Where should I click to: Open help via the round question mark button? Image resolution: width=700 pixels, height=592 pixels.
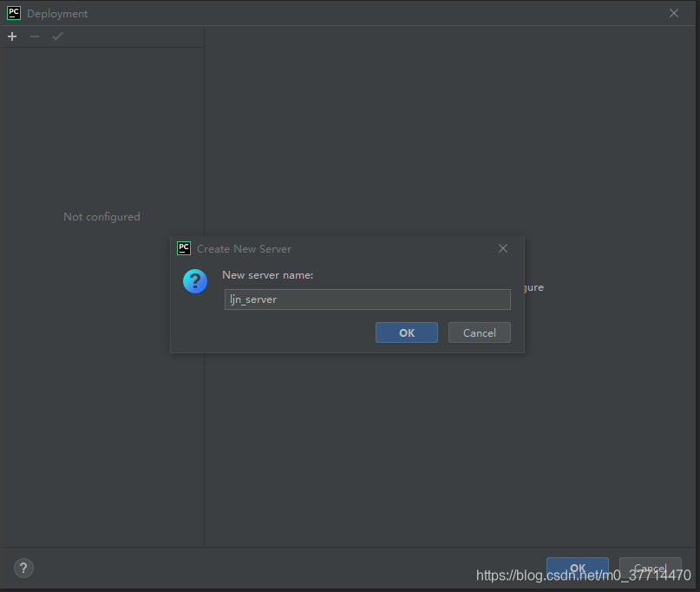[x=23, y=569]
